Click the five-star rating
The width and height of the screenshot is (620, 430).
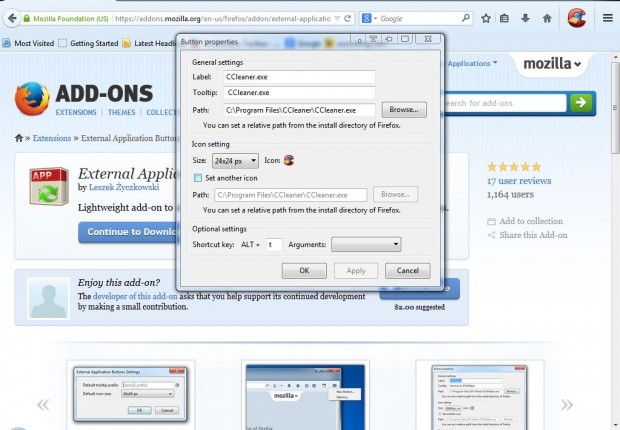(514, 167)
